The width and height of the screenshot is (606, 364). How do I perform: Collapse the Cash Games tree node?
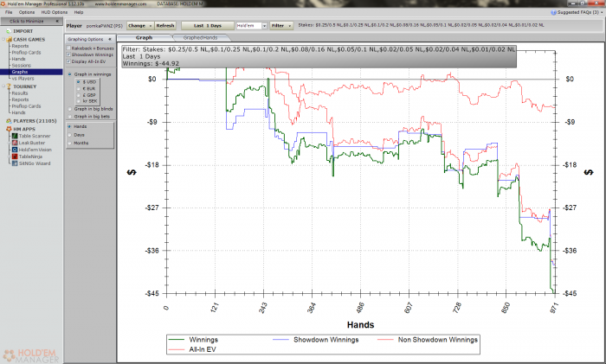[3, 40]
